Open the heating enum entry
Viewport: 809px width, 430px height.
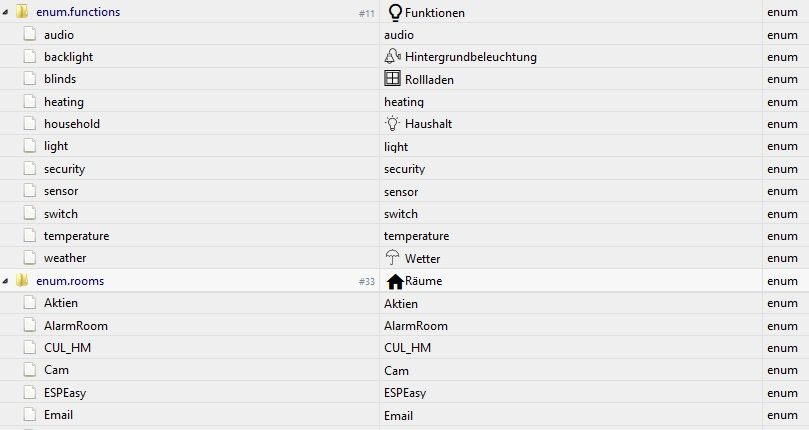[x=64, y=102]
